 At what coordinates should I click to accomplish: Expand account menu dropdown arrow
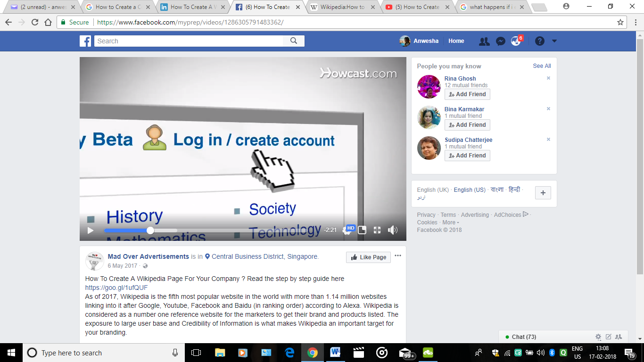(554, 41)
